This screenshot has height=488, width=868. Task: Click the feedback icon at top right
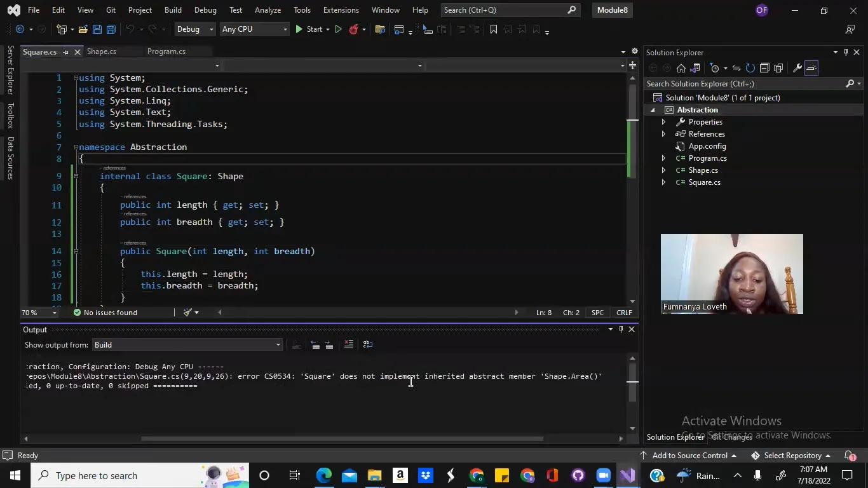click(850, 29)
